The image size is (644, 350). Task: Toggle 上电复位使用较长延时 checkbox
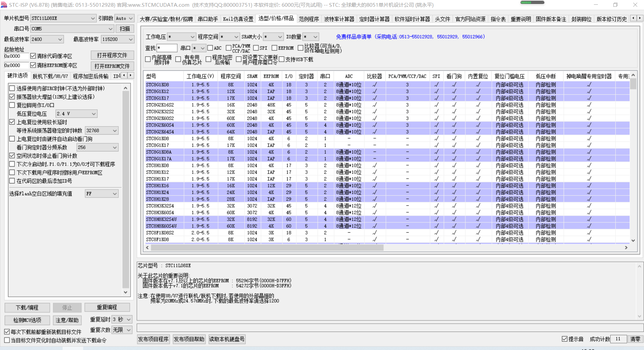[x=12, y=122]
